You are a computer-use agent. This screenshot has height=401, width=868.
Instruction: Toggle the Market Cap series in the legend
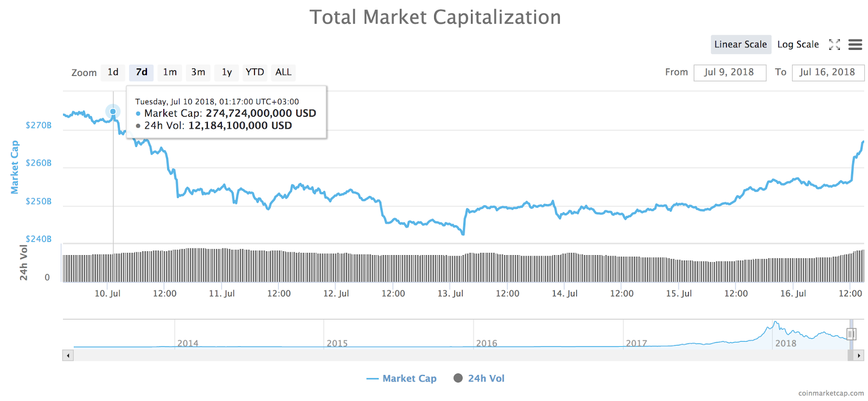401,378
